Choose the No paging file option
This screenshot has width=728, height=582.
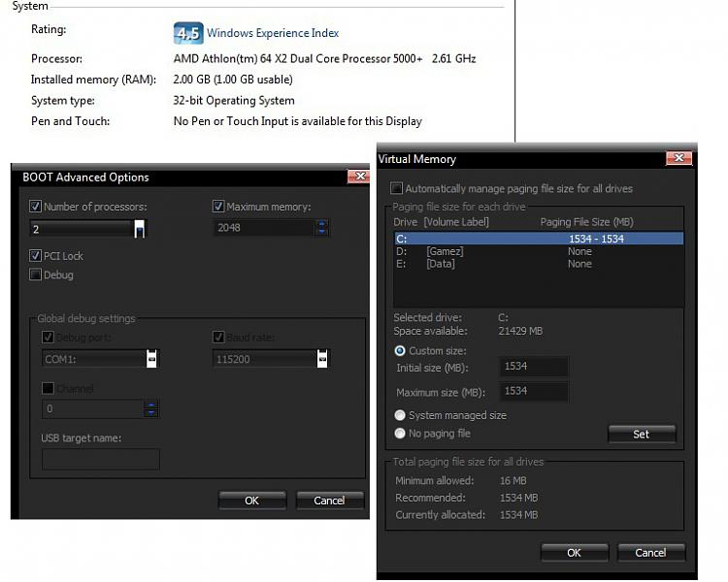400,433
